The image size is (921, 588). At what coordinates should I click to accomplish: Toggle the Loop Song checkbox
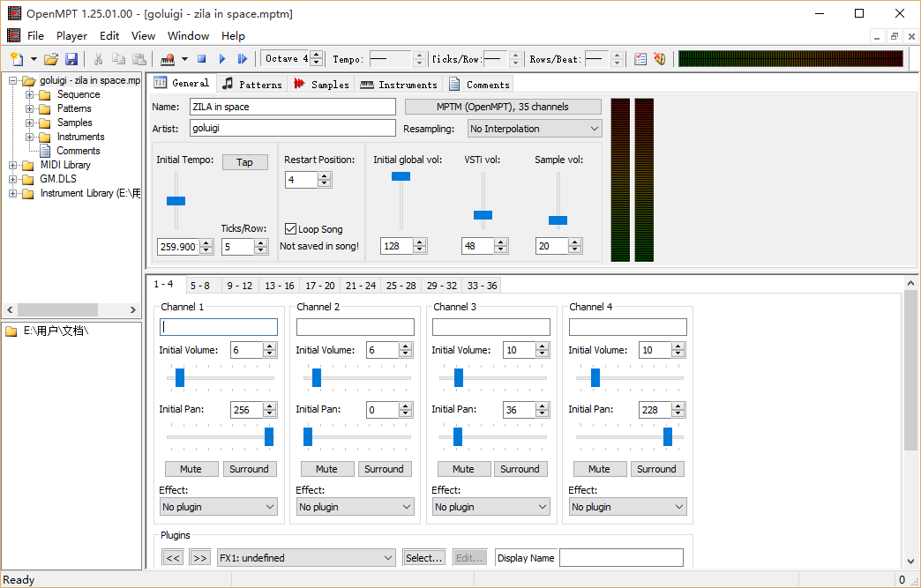291,229
